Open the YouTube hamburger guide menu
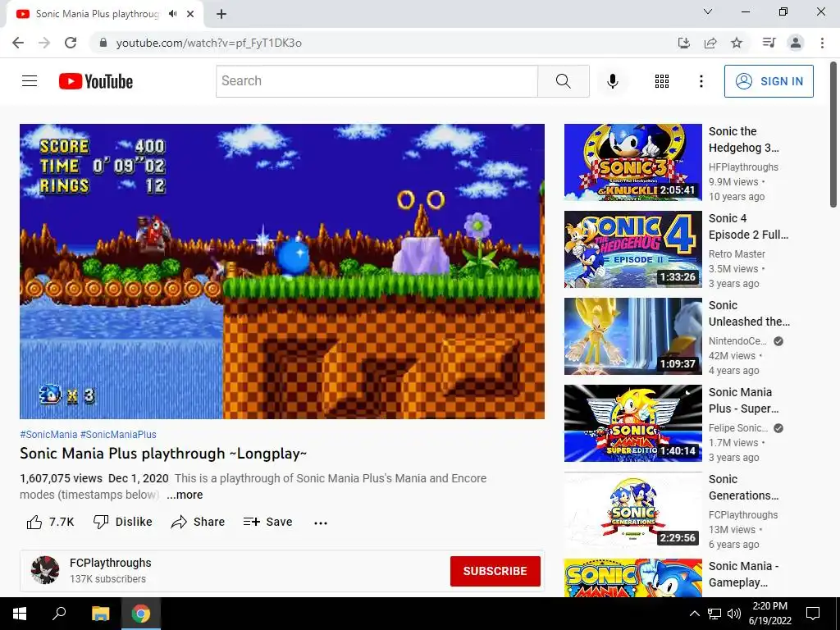840x630 pixels. point(30,81)
